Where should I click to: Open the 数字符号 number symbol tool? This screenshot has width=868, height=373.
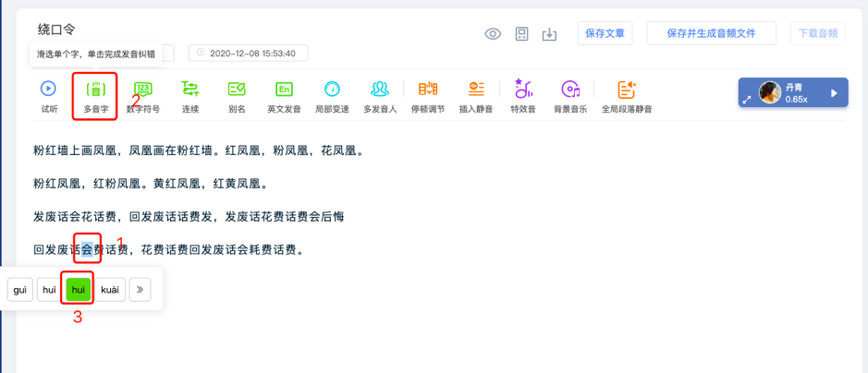[143, 96]
